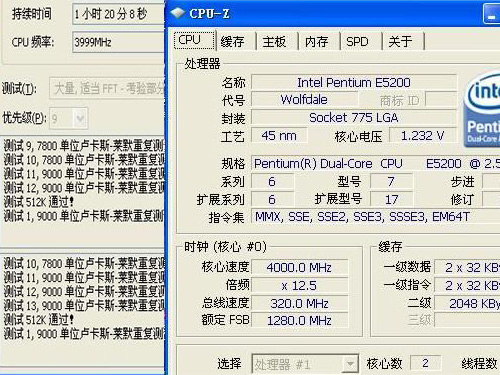Viewport: 500px width, 375px height.
Task: Open the 关于 tab
Action: coord(400,41)
